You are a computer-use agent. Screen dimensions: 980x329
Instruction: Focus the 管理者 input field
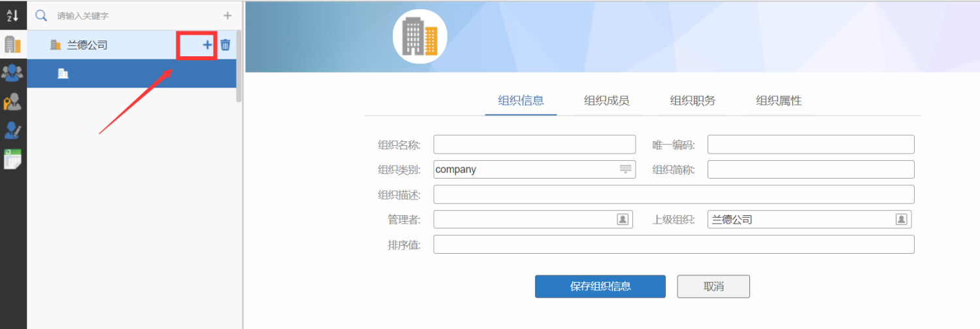(x=533, y=219)
